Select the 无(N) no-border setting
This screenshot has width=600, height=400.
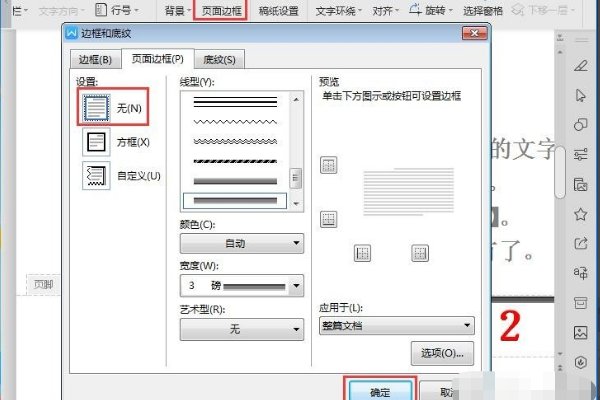[113, 108]
